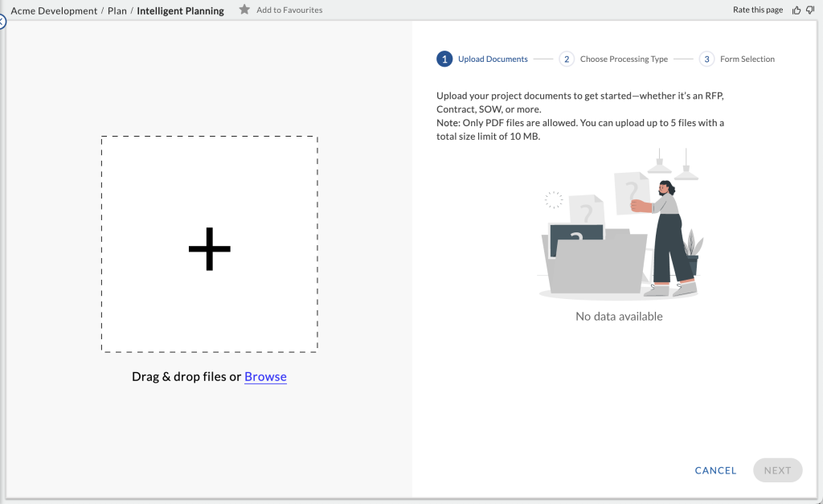Open the Acme Development breadcrumb
Image resolution: width=823 pixels, height=504 pixels.
click(54, 10)
